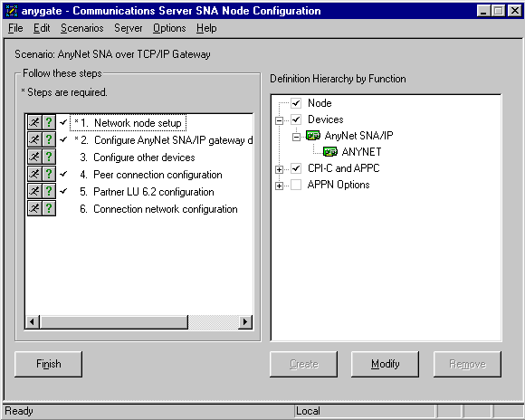Select the AnyNet SNA/IP device icon
This screenshot has width=525, height=420.
click(x=313, y=135)
